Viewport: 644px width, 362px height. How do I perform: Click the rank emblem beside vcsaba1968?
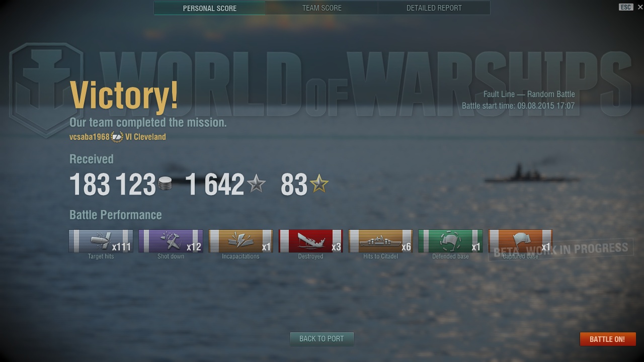(117, 137)
